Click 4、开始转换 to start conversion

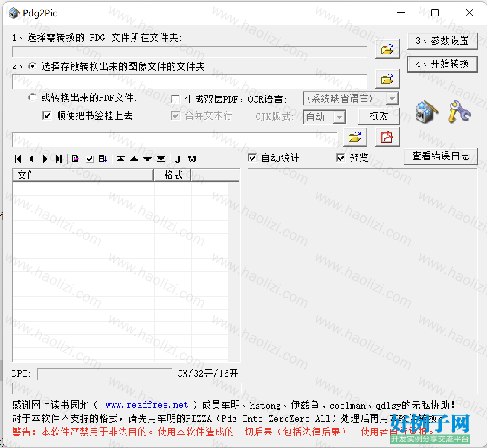(x=442, y=64)
